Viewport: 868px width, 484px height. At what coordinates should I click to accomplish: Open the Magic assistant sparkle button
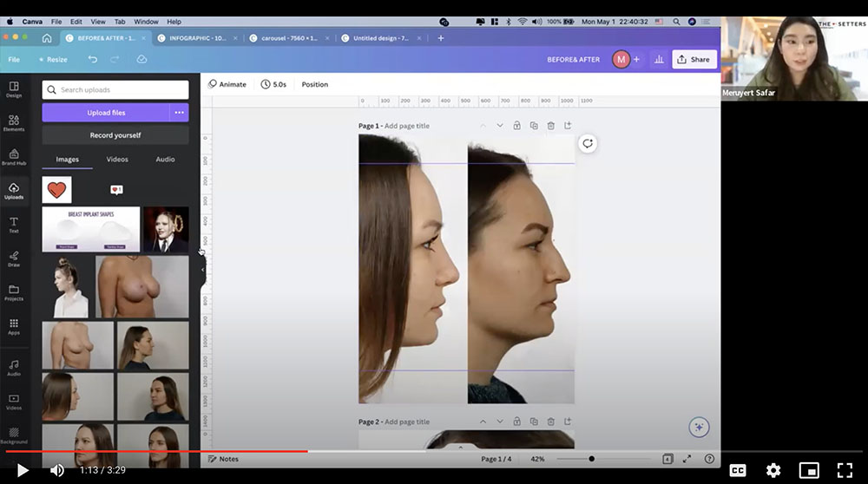699,427
